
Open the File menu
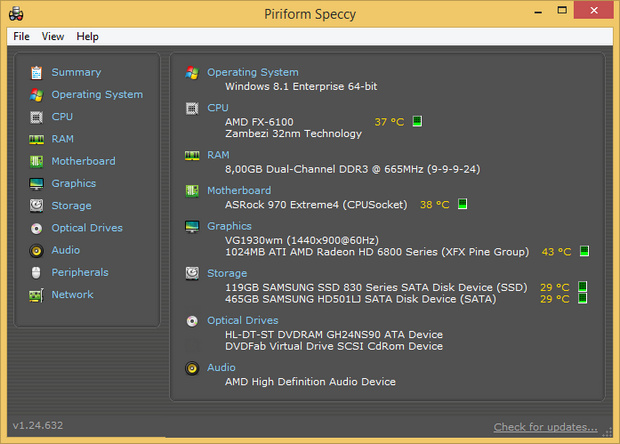pyautogui.click(x=21, y=36)
